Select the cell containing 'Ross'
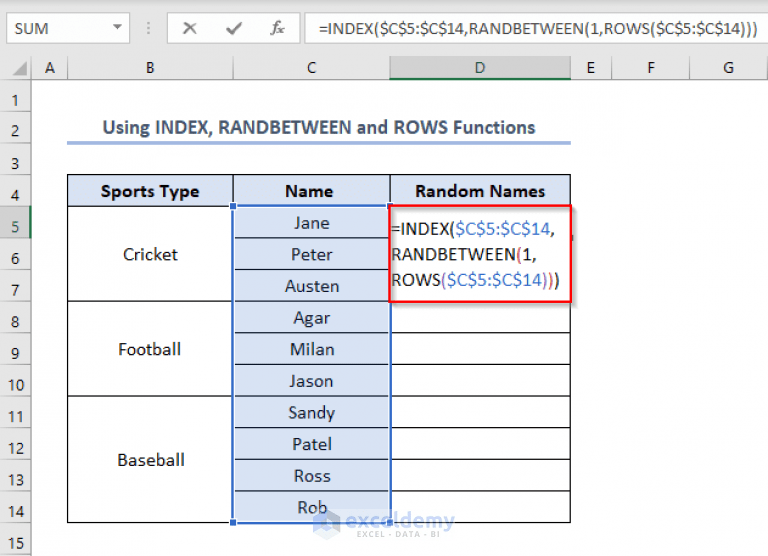Viewport: 768px width, 556px height. click(312, 475)
